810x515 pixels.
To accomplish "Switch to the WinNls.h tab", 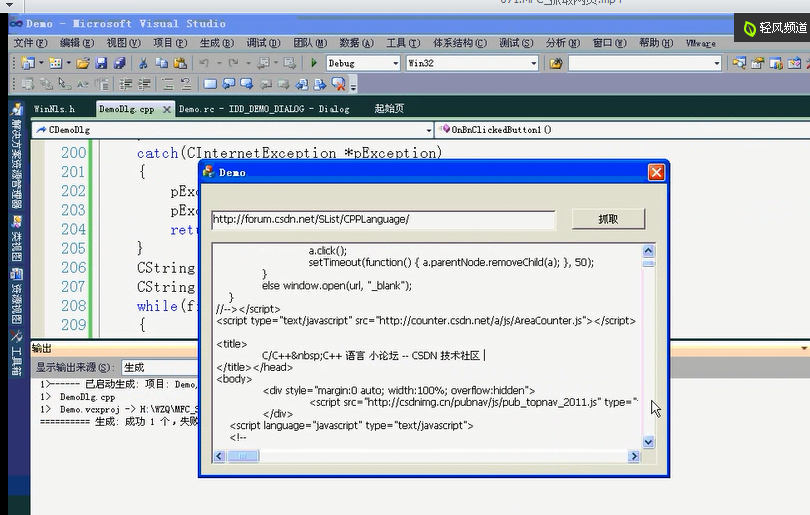I will (54, 109).
